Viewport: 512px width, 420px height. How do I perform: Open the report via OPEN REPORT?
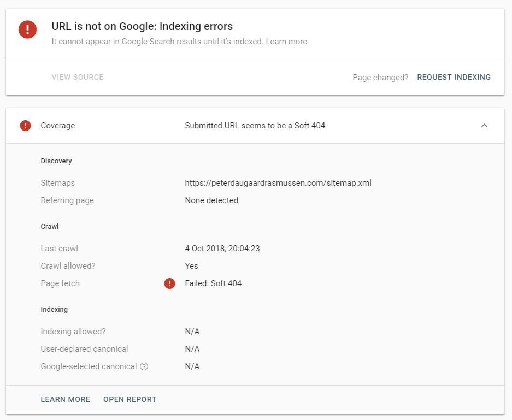130,399
